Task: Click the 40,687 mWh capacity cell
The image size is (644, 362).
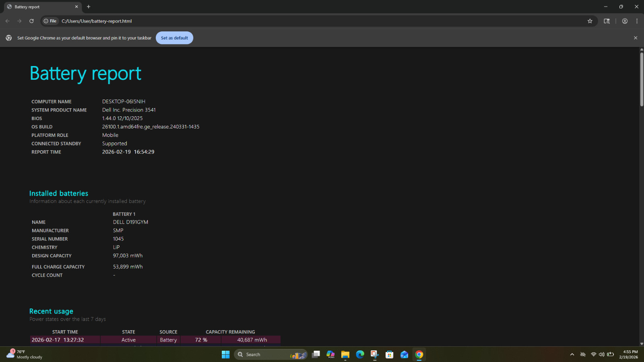Action: 252,340
